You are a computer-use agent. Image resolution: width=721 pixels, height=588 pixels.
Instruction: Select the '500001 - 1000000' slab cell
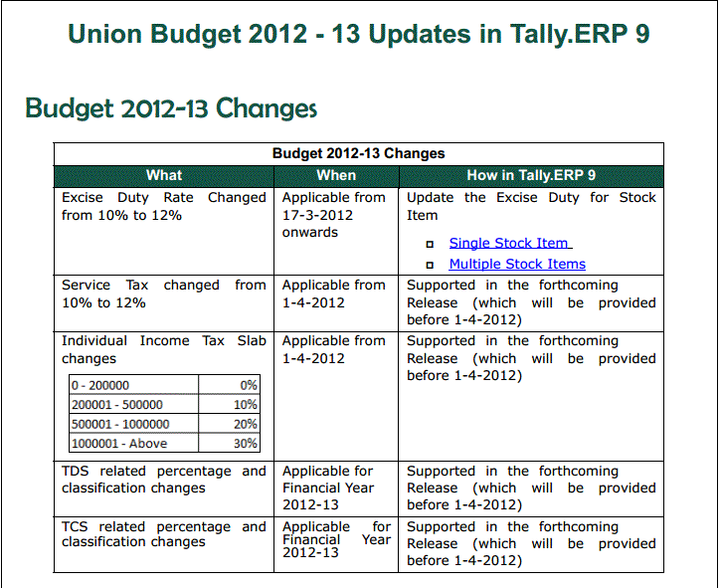pos(134,424)
